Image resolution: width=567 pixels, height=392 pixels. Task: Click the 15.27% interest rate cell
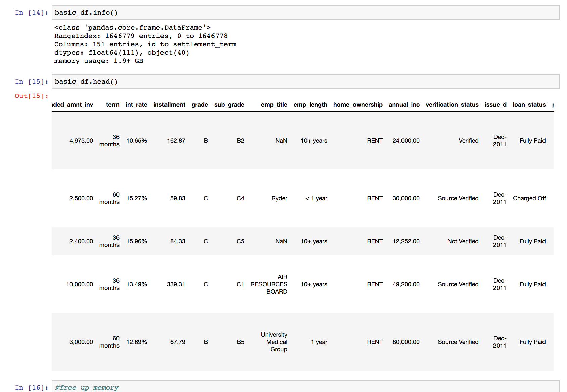tap(137, 198)
